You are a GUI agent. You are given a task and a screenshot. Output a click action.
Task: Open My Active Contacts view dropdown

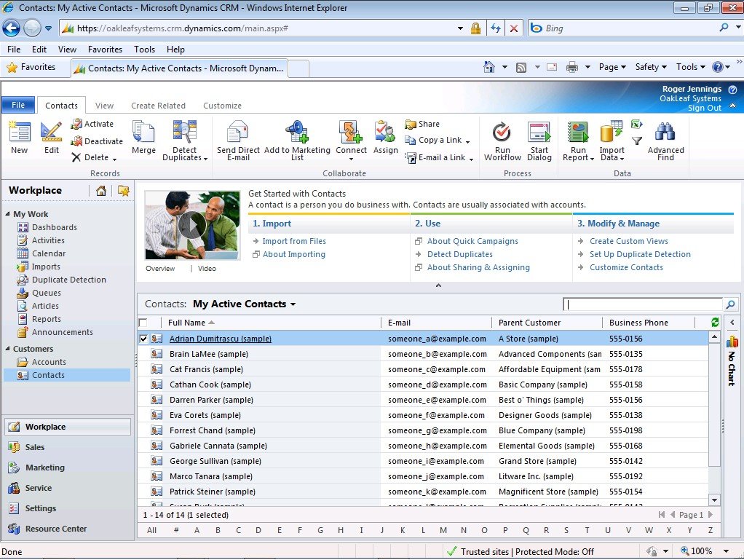pos(293,304)
